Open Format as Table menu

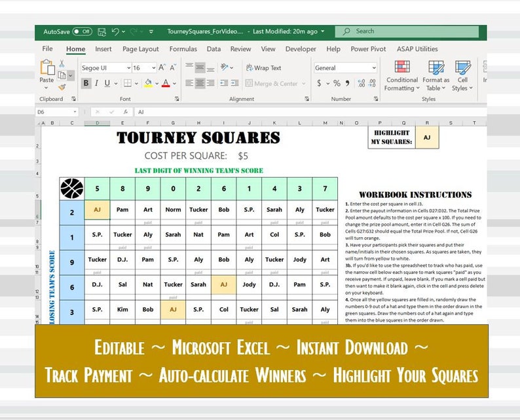coord(436,76)
